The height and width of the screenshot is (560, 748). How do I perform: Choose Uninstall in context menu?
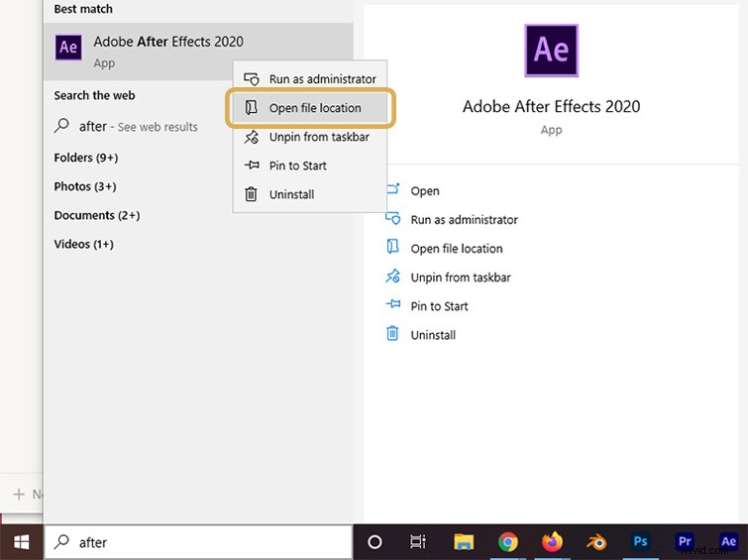(309, 194)
